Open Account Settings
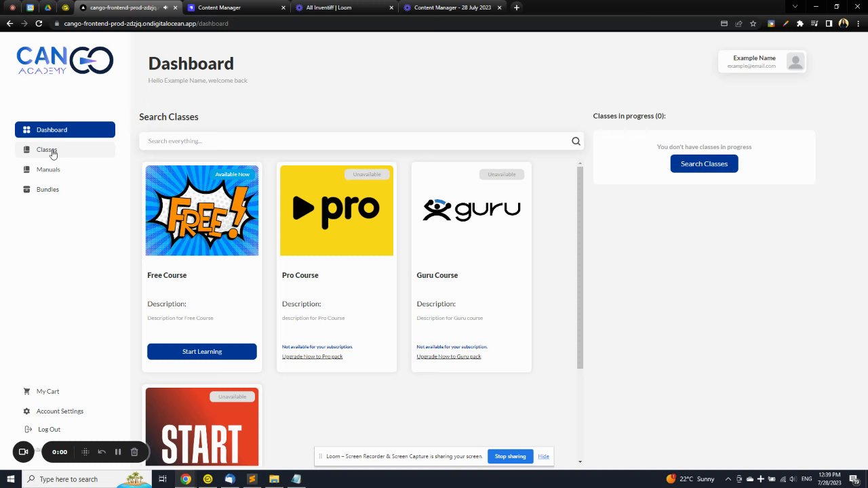Image resolution: width=868 pixels, height=488 pixels. click(x=60, y=411)
